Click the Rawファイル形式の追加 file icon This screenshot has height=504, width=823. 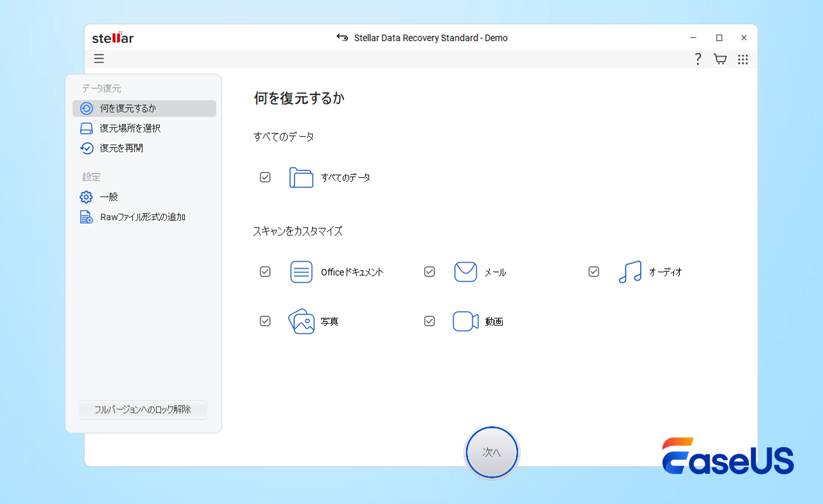point(86,217)
